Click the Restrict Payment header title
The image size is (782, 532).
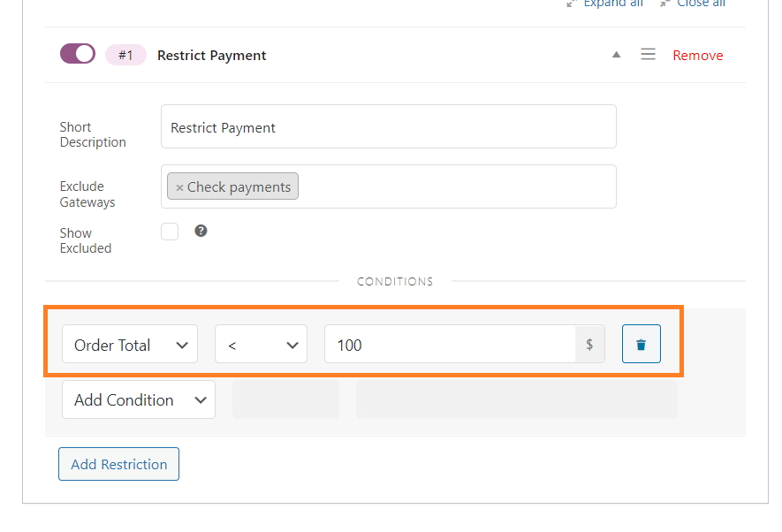[x=211, y=56]
